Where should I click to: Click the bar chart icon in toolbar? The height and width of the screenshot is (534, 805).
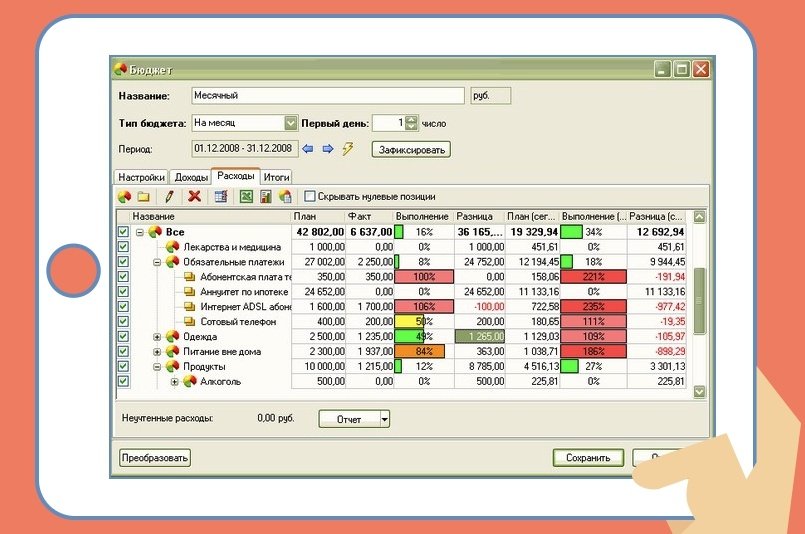point(266,197)
